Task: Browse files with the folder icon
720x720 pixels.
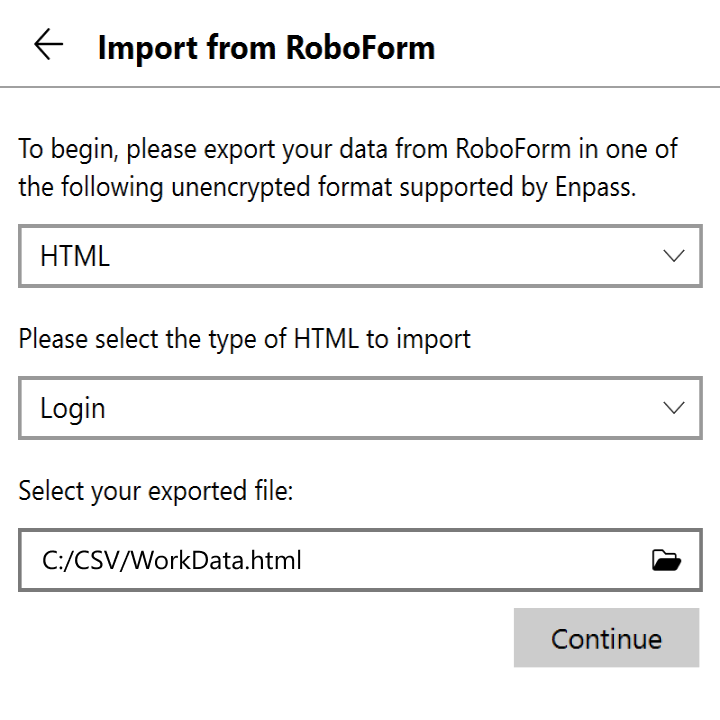Action: pyautogui.click(x=666, y=560)
